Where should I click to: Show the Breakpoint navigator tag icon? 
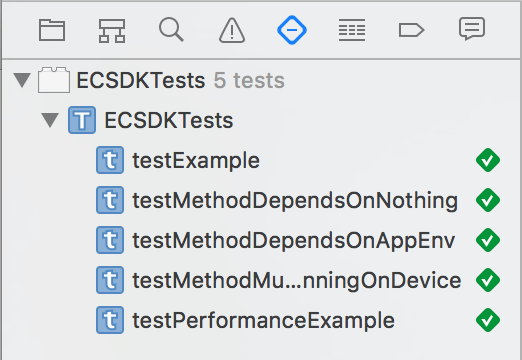point(412,30)
